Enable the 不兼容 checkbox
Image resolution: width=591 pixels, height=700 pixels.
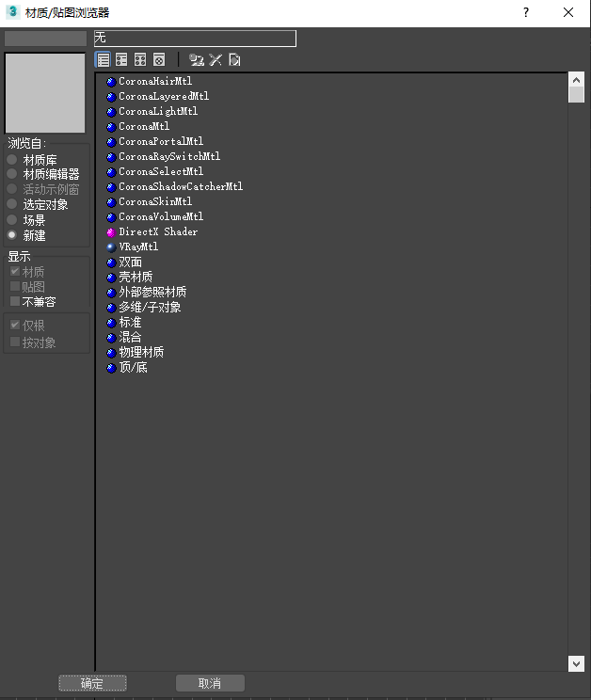[15, 301]
